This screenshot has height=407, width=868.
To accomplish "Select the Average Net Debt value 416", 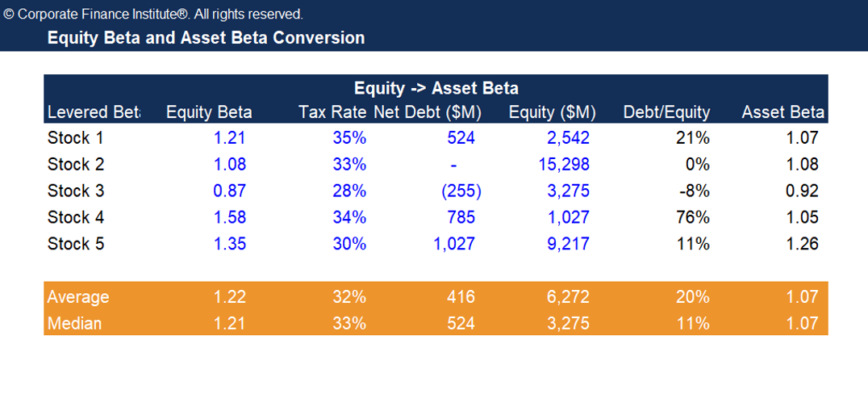I will tap(461, 297).
